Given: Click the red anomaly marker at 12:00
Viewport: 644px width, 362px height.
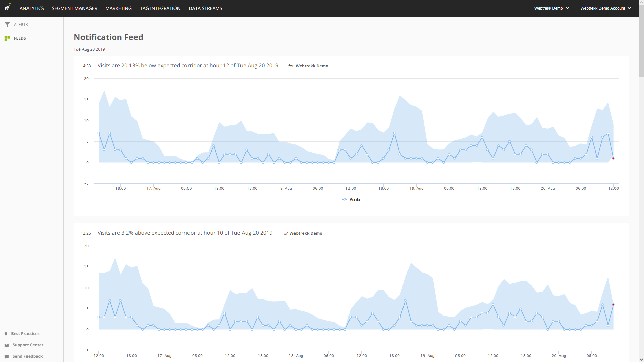Looking at the screenshot, I should 614,158.
